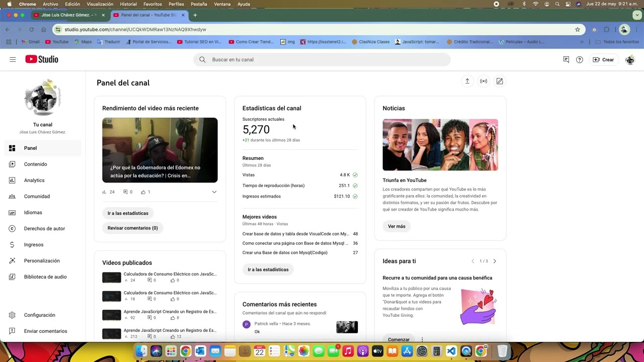Open Contenido in the sidebar
644x362 pixels.
click(43, 164)
